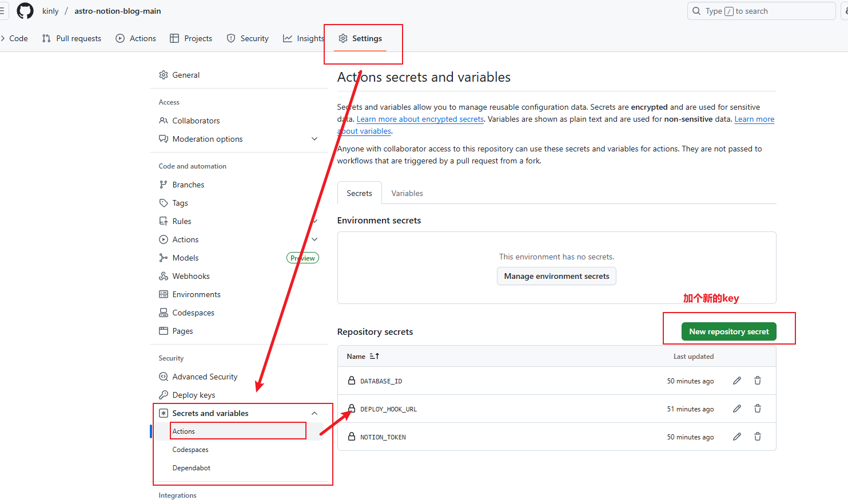Click the General gear icon in sidebar
This screenshot has width=848, height=504.
click(164, 75)
